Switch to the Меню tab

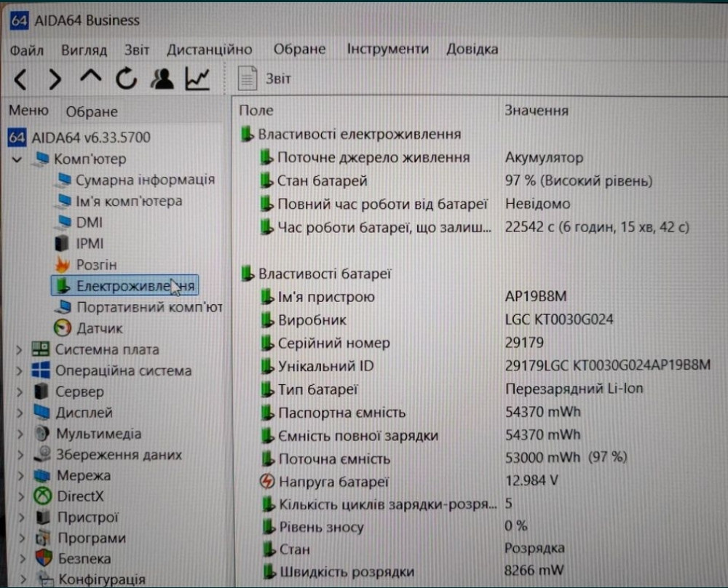click(28, 111)
